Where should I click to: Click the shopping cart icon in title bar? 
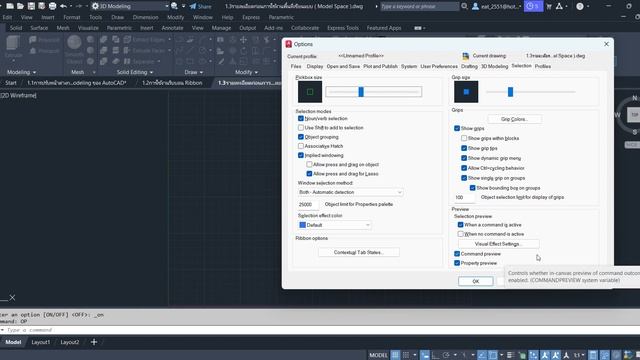(549, 6)
